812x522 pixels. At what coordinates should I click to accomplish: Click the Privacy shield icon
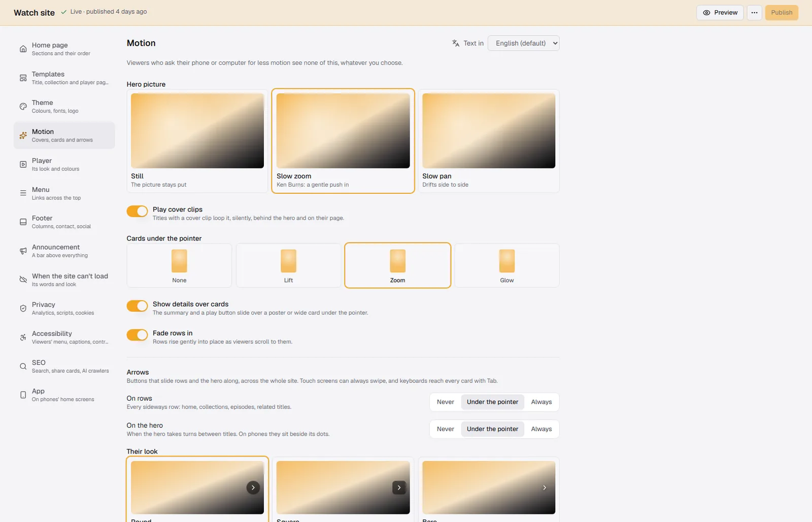pyautogui.click(x=23, y=308)
